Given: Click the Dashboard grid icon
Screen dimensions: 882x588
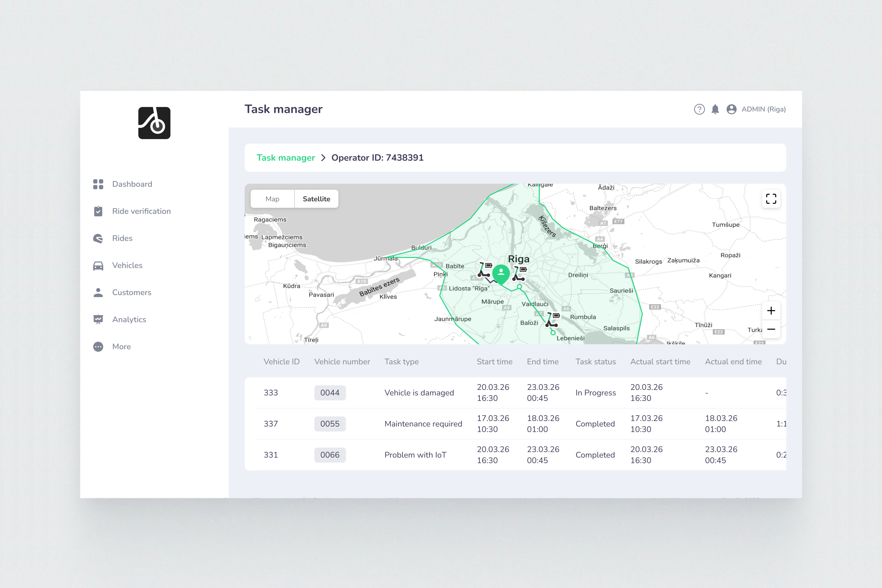Looking at the screenshot, I should 98,184.
